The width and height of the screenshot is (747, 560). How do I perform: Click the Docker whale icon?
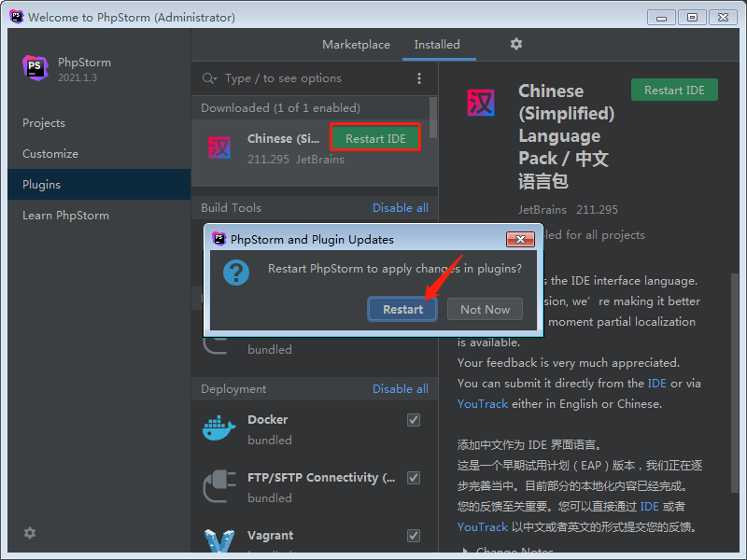point(219,428)
